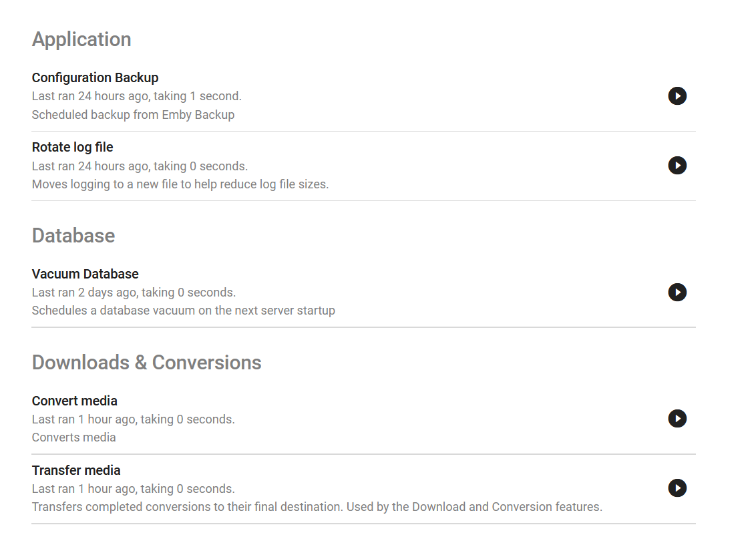Click the Database section heading
Viewport: 756px width, 543px height.
[73, 236]
